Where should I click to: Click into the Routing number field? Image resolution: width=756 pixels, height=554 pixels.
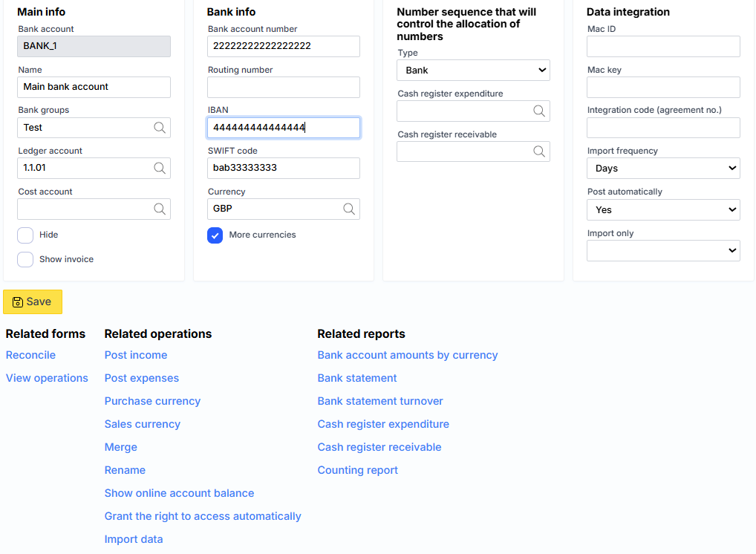pyautogui.click(x=284, y=88)
